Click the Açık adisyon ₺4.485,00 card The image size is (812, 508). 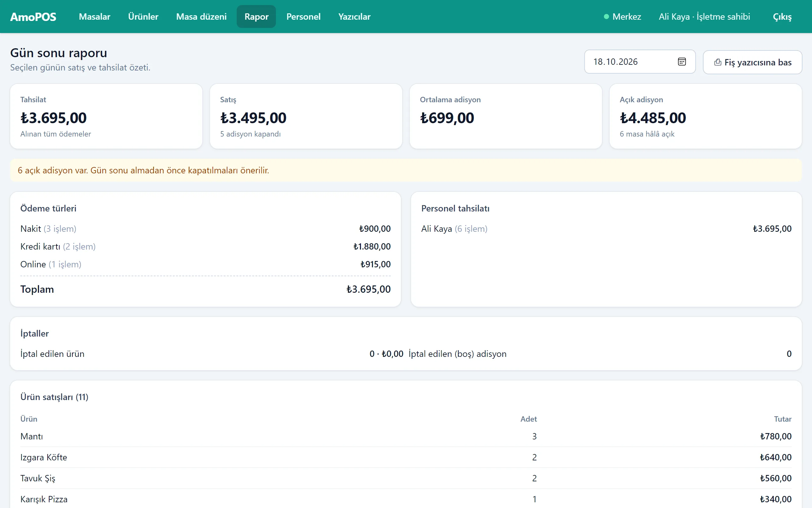click(705, 116)
